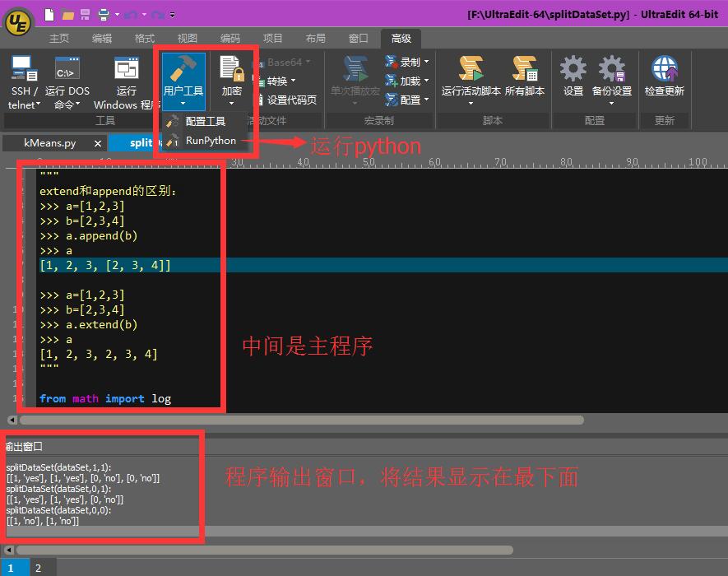Undo the last edit from quick toolbar

[x=131, y=15]
